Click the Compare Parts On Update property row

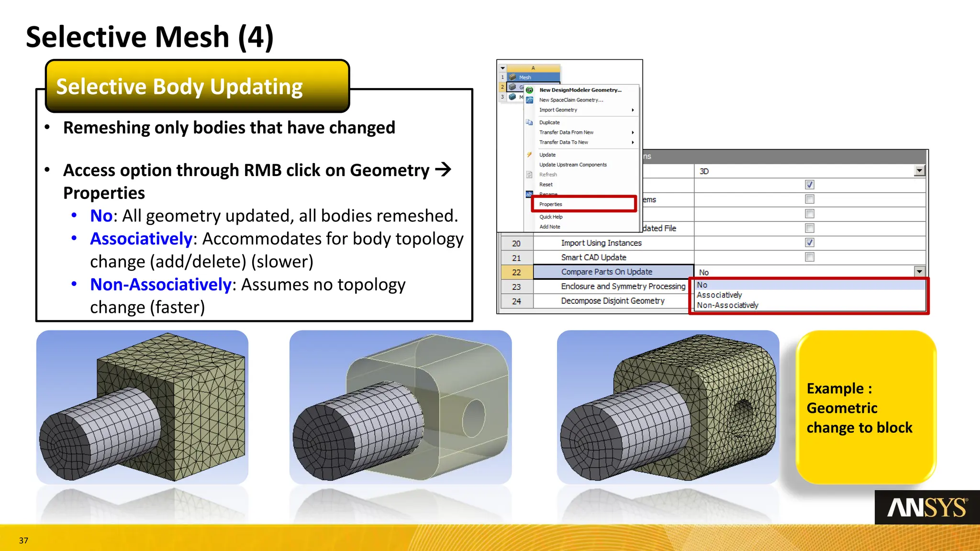coord(606,272)
